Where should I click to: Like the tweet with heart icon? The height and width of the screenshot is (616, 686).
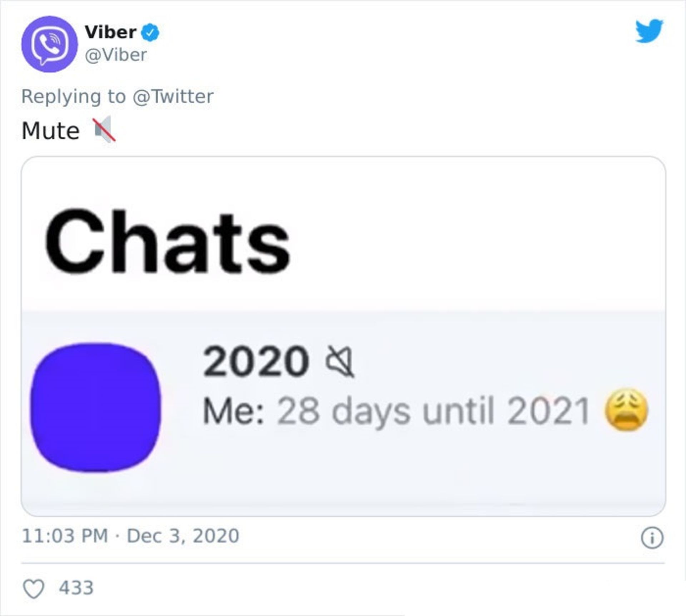[x=34, y=588]
